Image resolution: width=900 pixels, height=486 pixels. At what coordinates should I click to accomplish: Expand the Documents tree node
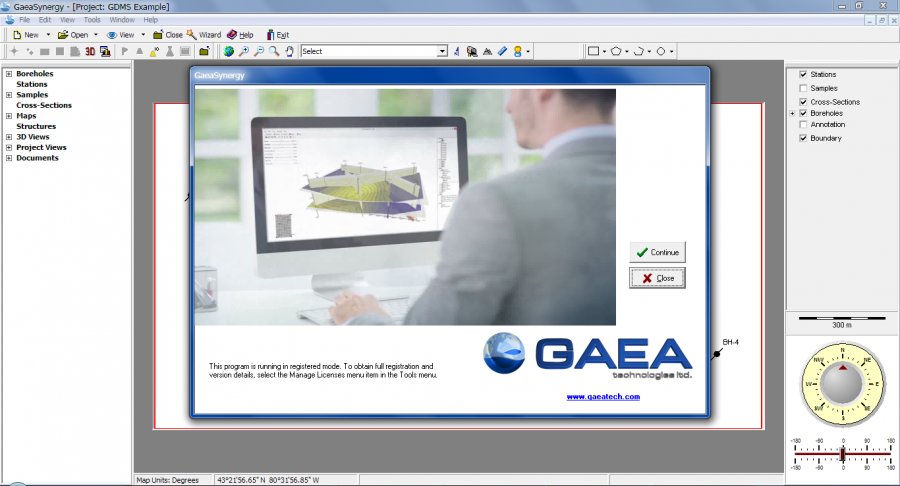point(9,158)
